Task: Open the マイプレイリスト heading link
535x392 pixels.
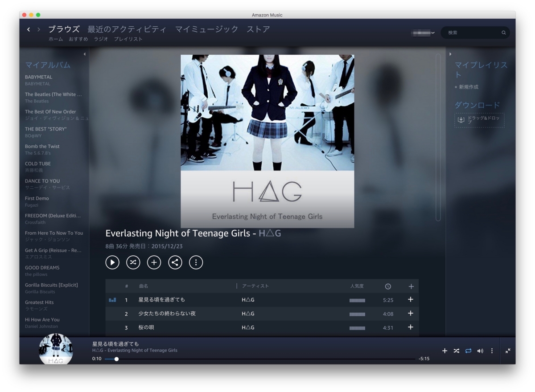Action: point(481,70)
